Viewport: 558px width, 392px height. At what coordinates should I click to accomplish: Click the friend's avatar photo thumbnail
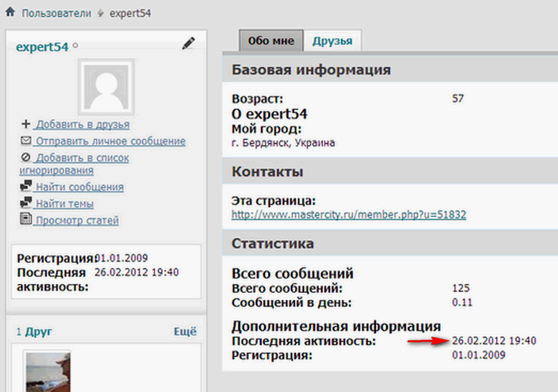pyautogui.click(x=48, y=372)
